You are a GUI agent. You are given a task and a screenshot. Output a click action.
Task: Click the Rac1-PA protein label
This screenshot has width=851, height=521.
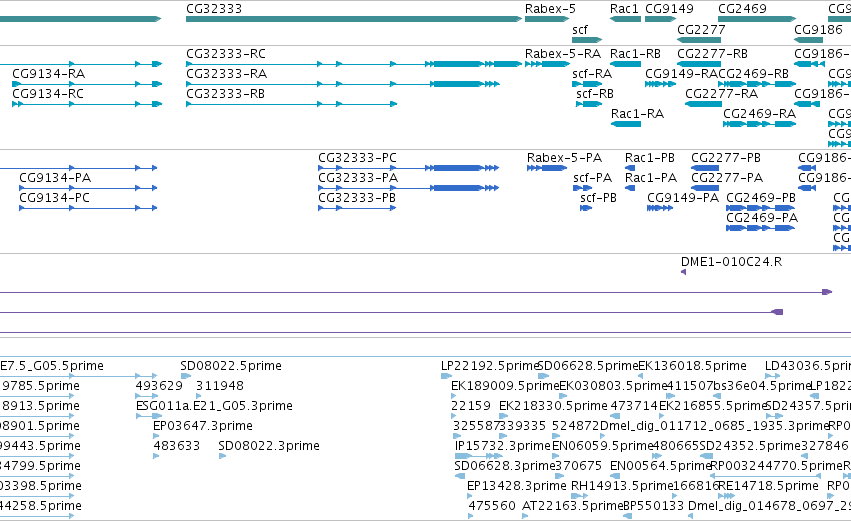[651, 178]
